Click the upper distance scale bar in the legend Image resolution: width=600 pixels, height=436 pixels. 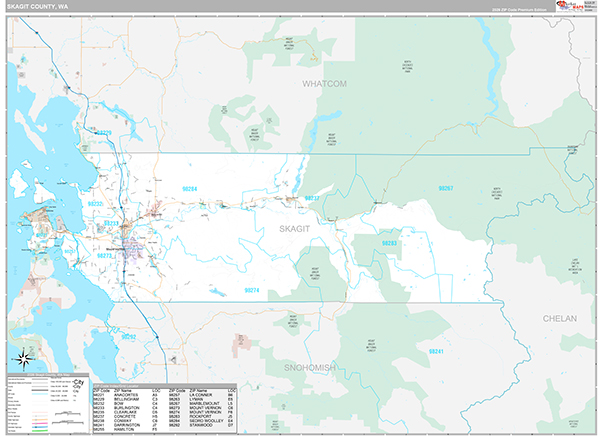(x=68, y=413)
